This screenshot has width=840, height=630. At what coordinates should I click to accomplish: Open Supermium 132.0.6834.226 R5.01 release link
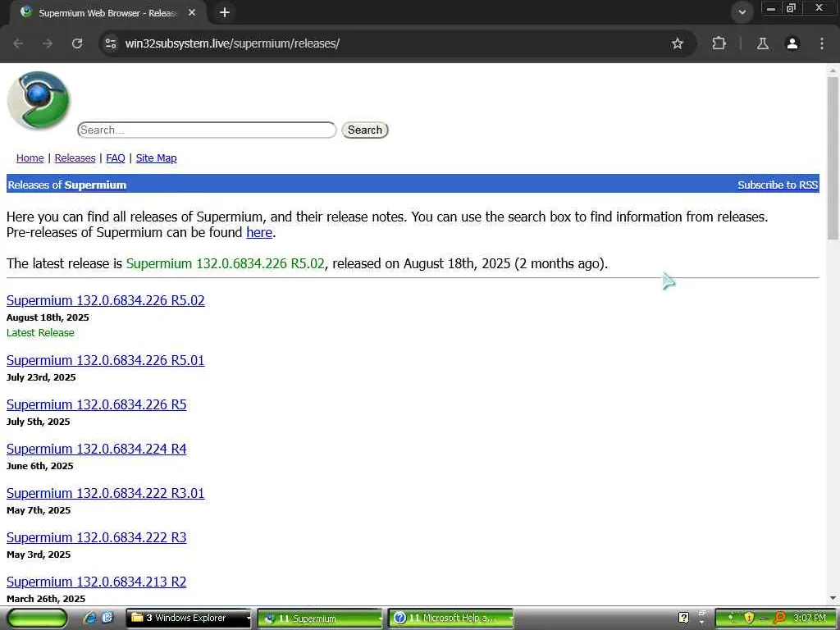[106, 360]
